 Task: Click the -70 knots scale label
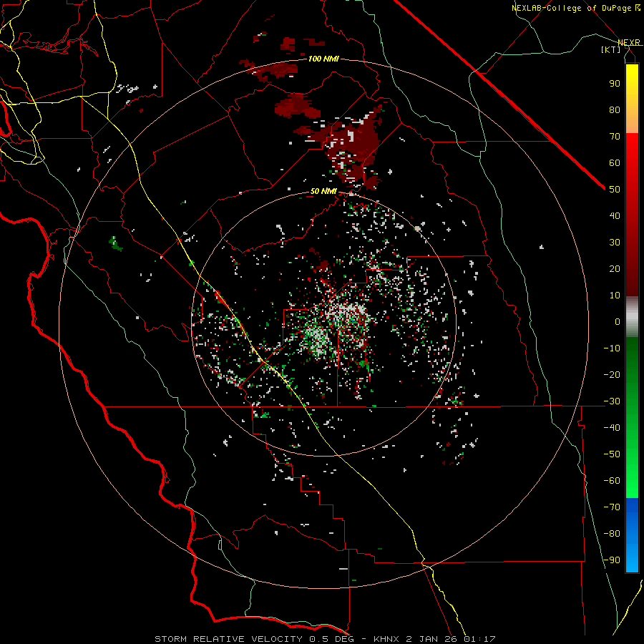coord(612,507)
